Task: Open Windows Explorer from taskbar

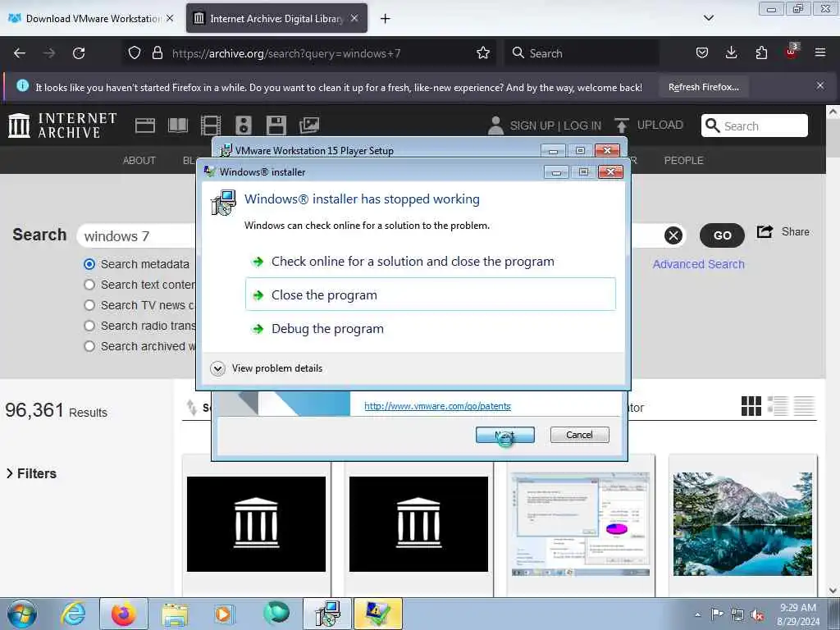Action: click(x=175, y=614)
